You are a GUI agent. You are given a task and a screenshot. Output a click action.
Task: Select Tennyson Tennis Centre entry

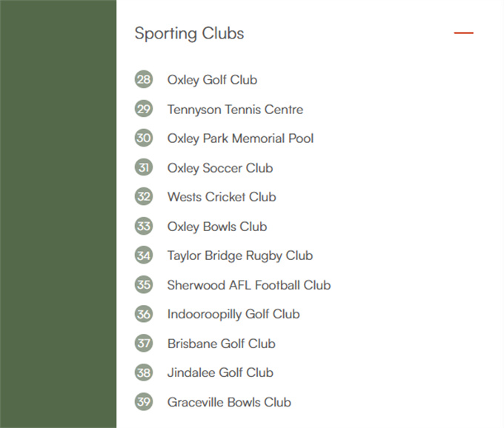click(235, 110)
